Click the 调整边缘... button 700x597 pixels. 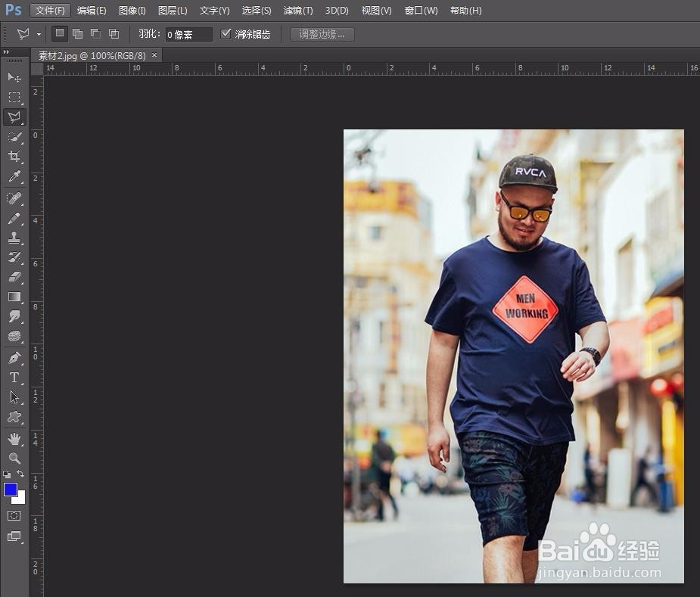click(322, 34)
